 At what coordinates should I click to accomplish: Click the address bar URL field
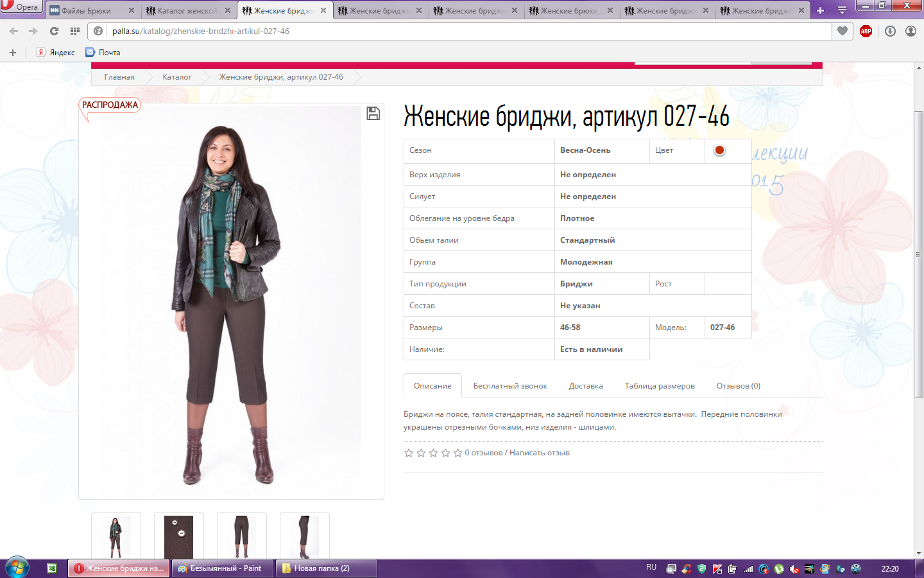point(468,31)
